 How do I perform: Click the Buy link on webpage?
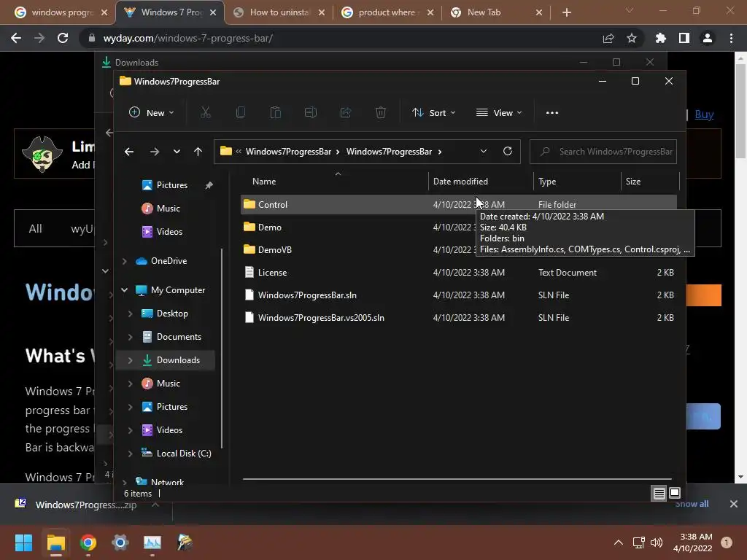[x=704, y=114]
